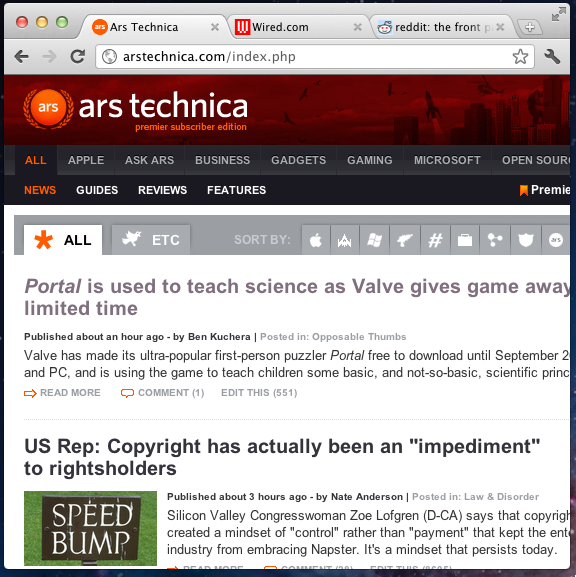Screen dimensions: 576x577
Task: Click the SPEED BUMP article thumbnail
Action: point(90,528)
